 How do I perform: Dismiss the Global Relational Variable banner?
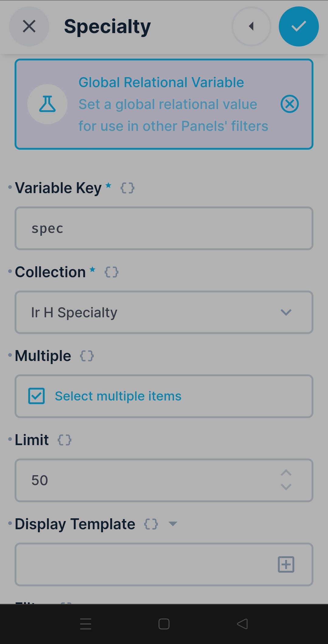pyautogui.click(x=289, y=104)
